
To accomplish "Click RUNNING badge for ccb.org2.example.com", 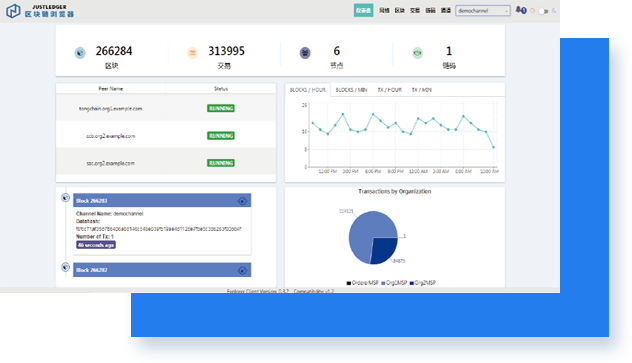I will click(x=221, y=136).
